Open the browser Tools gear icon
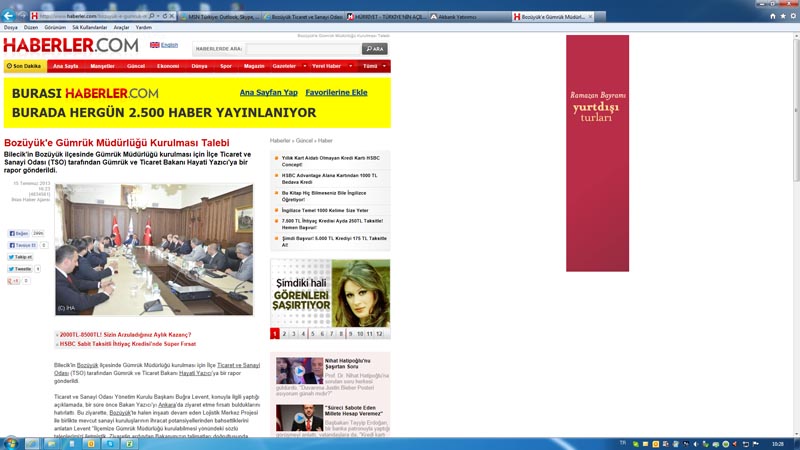 [793, 16]
